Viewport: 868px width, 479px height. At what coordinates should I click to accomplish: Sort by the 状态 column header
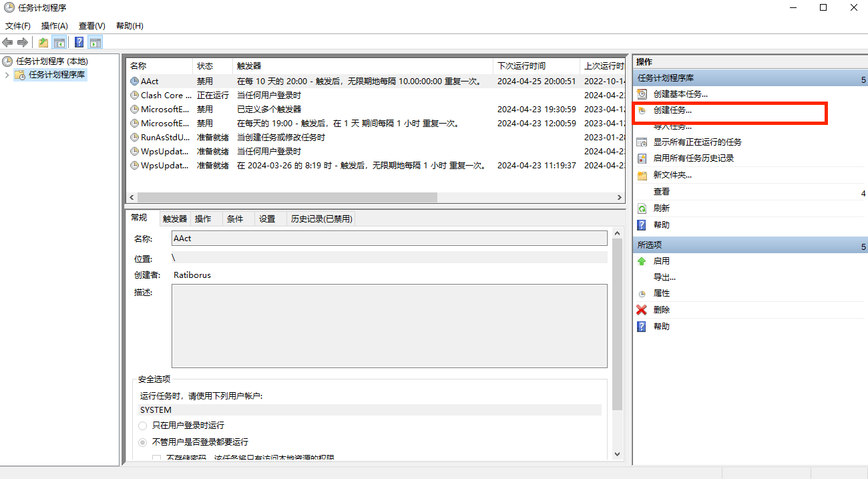point(213,66)
